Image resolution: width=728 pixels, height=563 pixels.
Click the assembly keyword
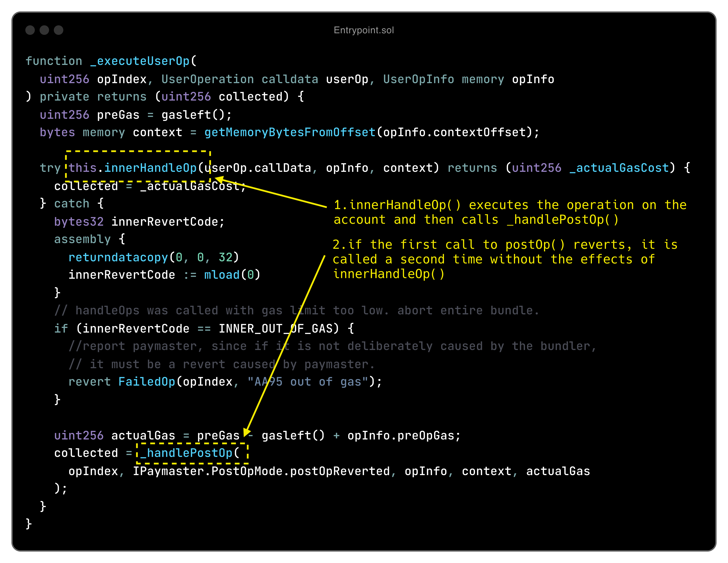[x=82, y=239]
